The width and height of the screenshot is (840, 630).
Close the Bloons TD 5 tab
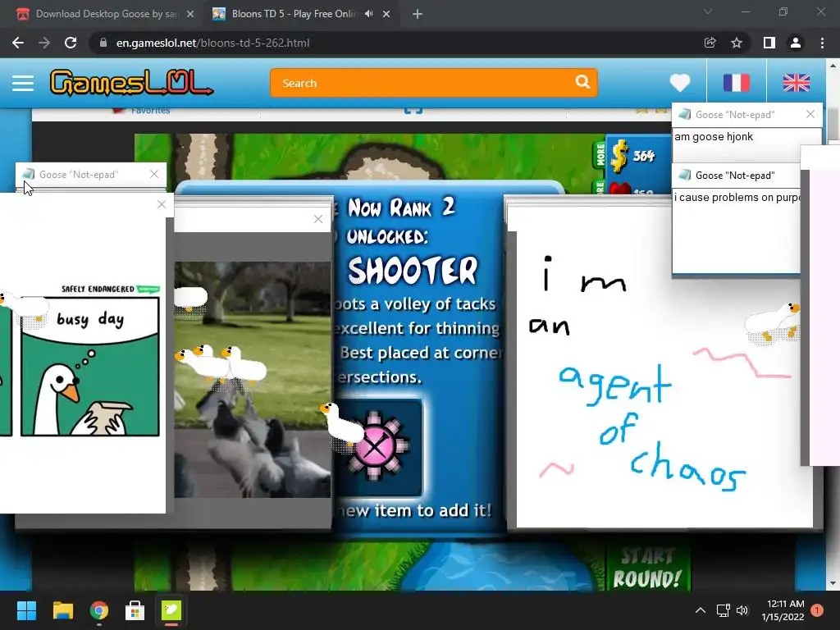[386, 14]
